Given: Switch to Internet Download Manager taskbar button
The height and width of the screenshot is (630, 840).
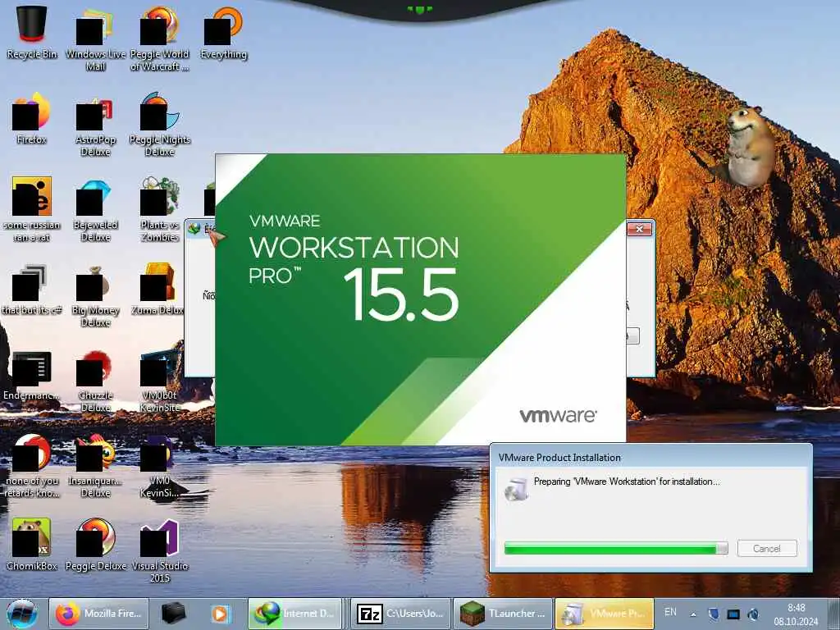Looking at the screenshot, I should point(295,614).
